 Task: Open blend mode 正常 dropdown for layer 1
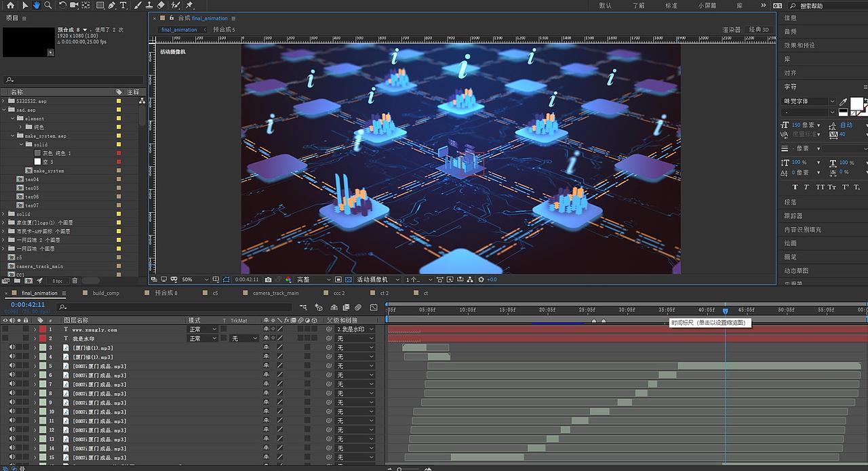[x=203, y=329]
